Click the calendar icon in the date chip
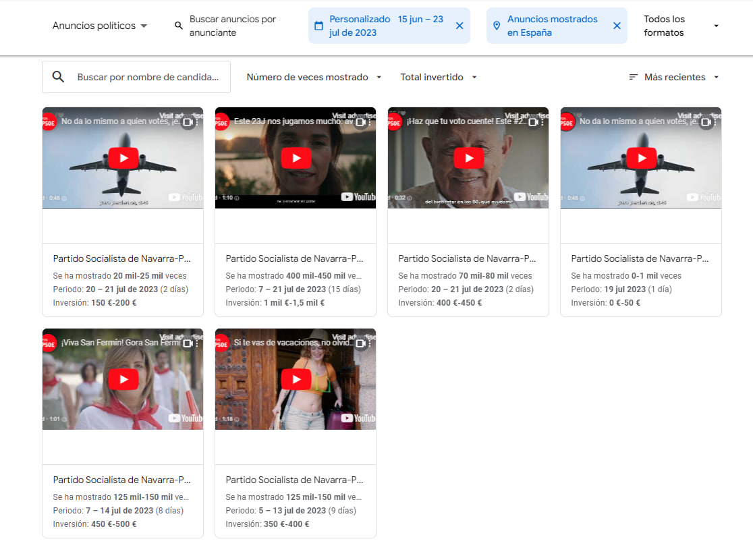753x560 pixels. click(318, 26)
